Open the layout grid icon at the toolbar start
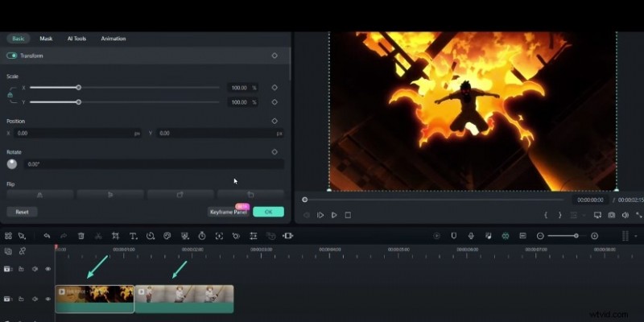Image resolution: width=644 pixels, height=322 pixels. pyautogui.click(x=8, y=236)
